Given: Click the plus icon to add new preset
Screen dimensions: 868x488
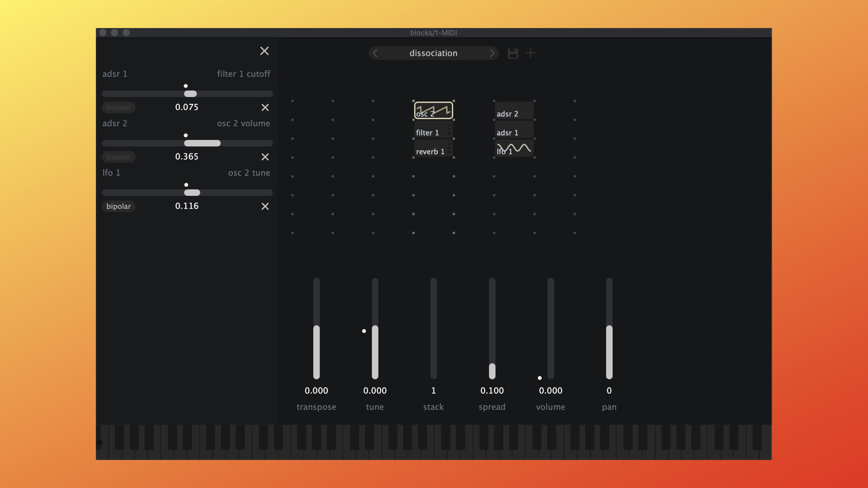Looking at the screenshot, I should click(531, 53).
